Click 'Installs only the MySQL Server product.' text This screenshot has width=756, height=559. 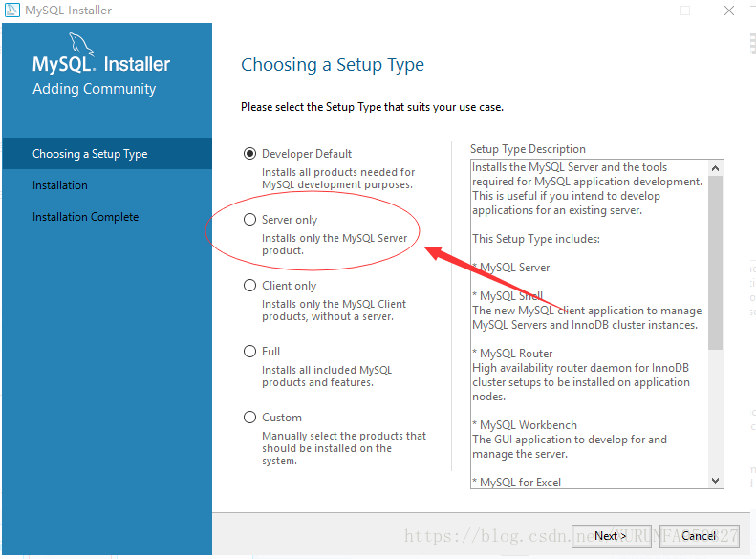(x=335, y=245)
